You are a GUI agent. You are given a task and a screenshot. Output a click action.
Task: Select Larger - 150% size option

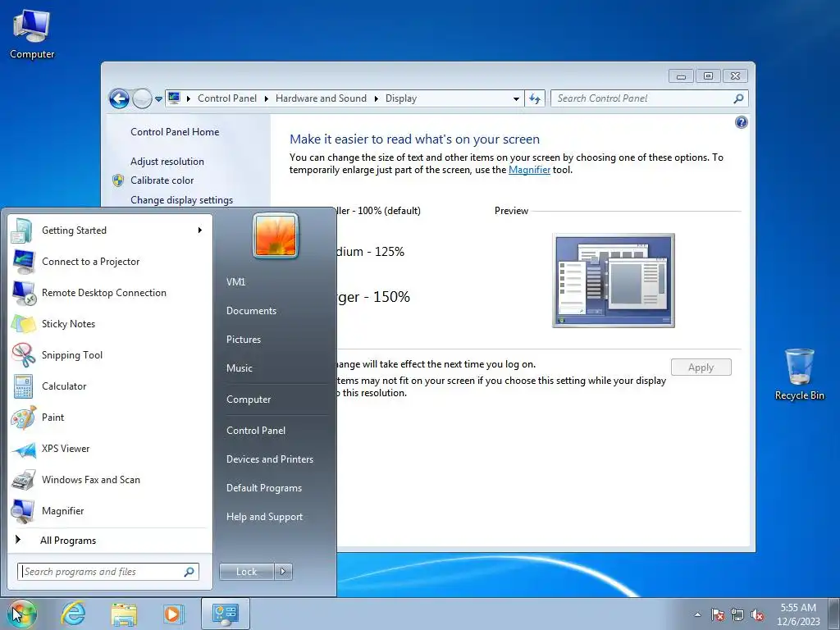coord(372,297)
